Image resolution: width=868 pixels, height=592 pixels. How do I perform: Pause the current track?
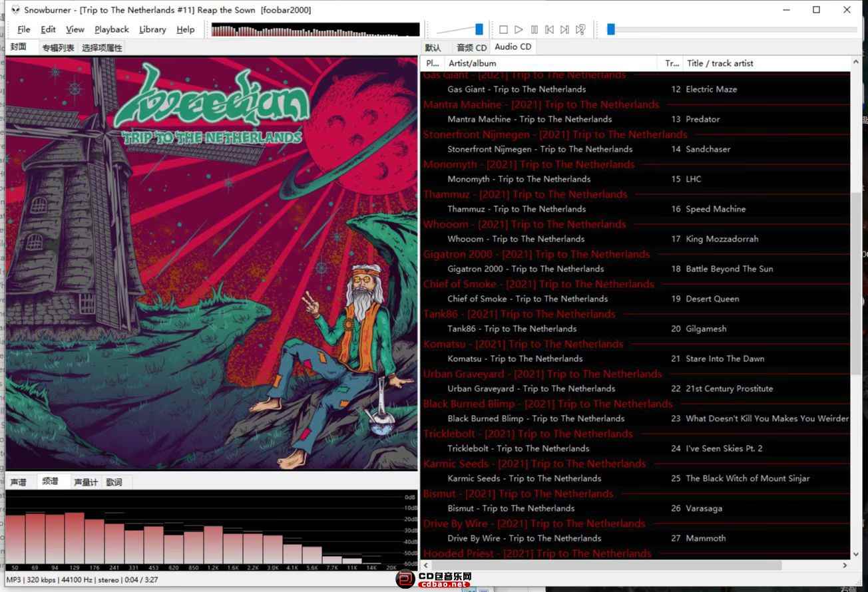pyautogui.click(x=534, y=29)
